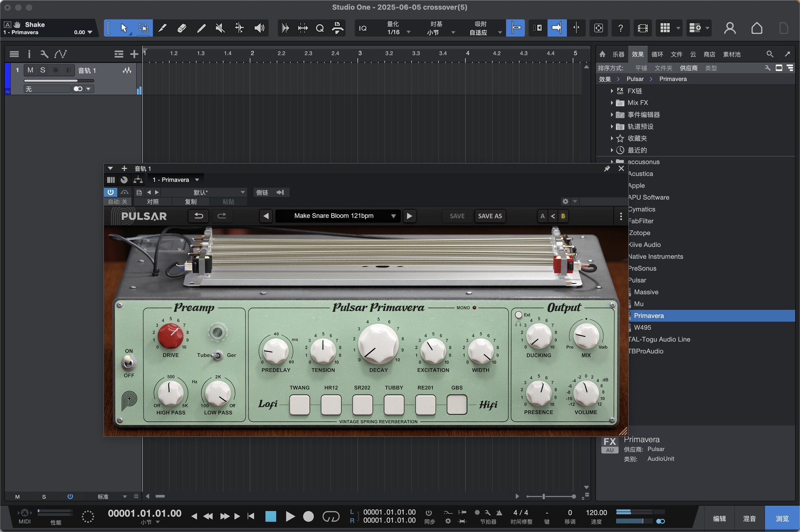
Task: Open the video player film icon
Action: (642, 28)
